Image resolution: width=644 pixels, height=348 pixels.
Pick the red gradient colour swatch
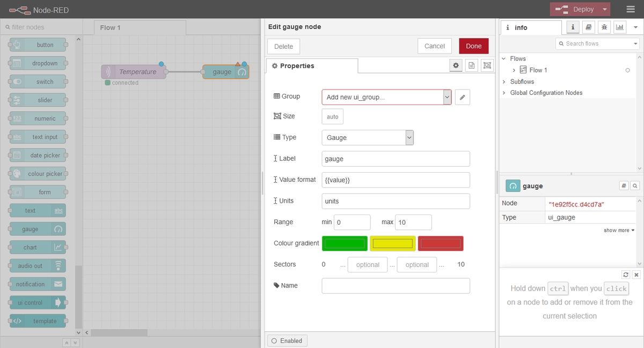pos(441,243)
